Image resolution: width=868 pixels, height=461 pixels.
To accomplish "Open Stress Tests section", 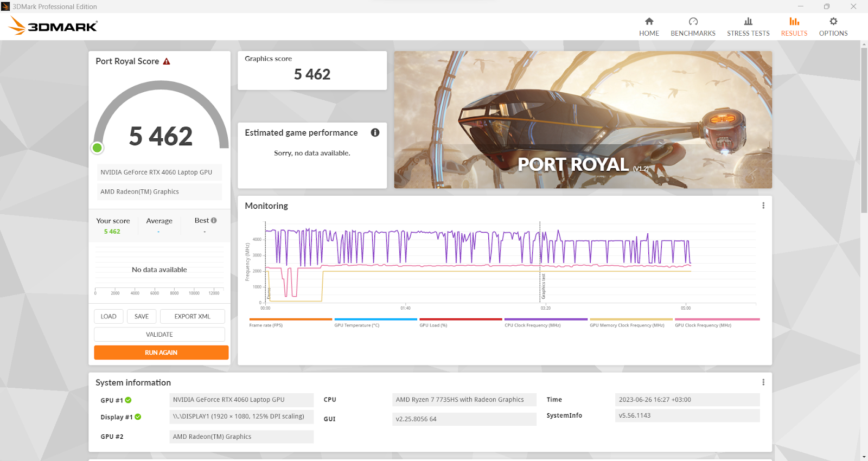I will 748,27.
